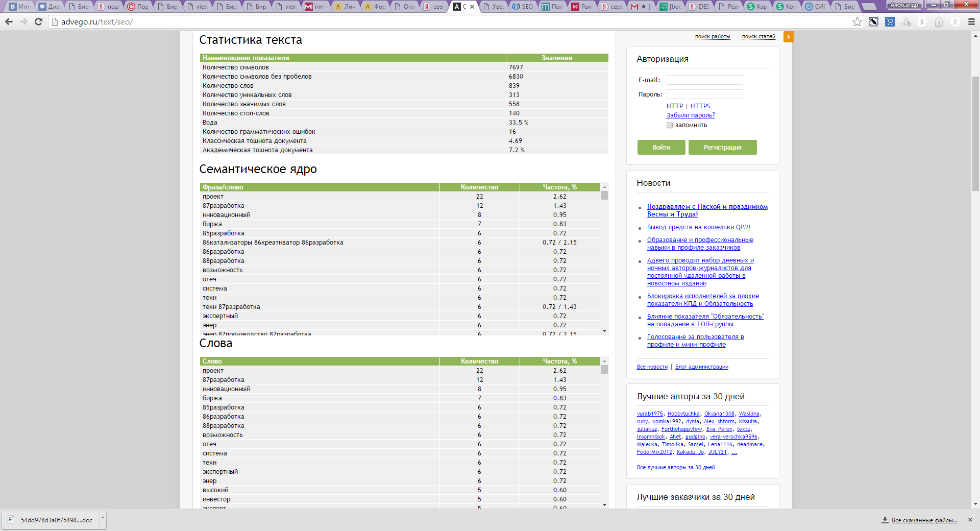Switch to the SEO tab
Screen dimensions: 980x531
click(523, 7)
